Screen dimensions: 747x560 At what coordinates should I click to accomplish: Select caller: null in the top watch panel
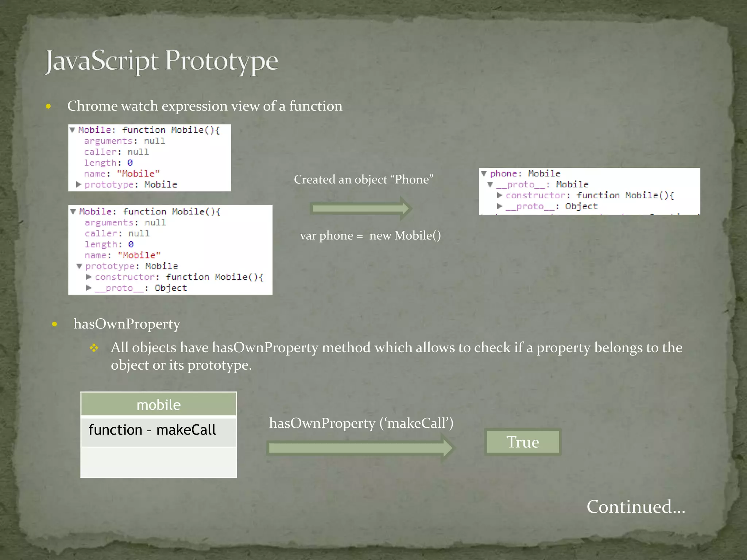116,152
